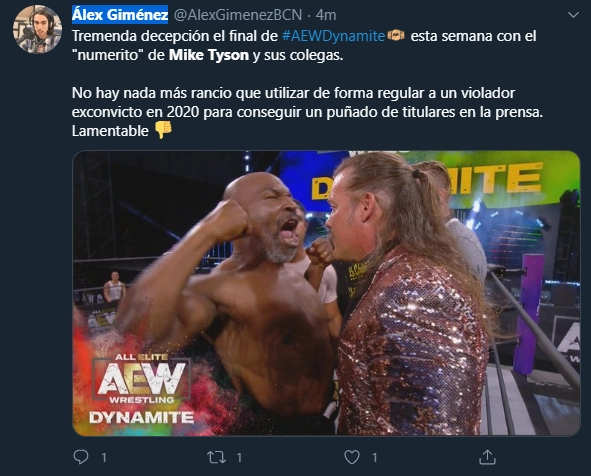Screen dimensions: 591x476
Task: Expand the tweet options chevron menu
Action: pyautogui.click(x=573, y=15)
